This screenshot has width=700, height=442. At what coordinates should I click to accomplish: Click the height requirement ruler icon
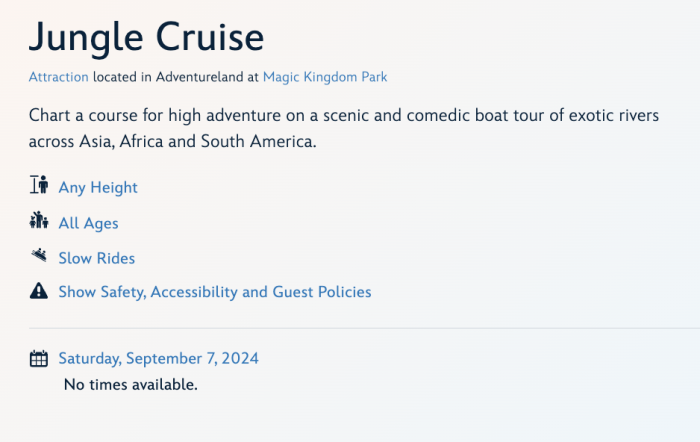click(39, 186)
